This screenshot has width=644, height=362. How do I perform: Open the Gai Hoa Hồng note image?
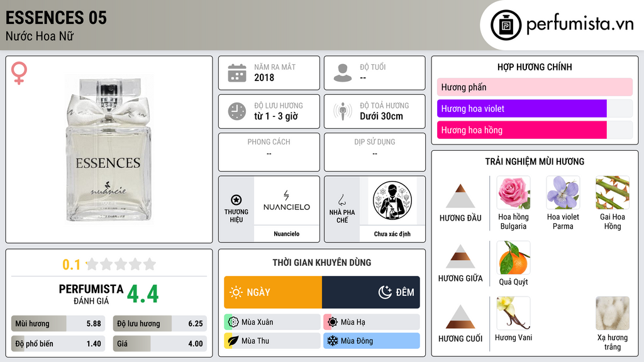pyautogui.click(x=613, y=193)
